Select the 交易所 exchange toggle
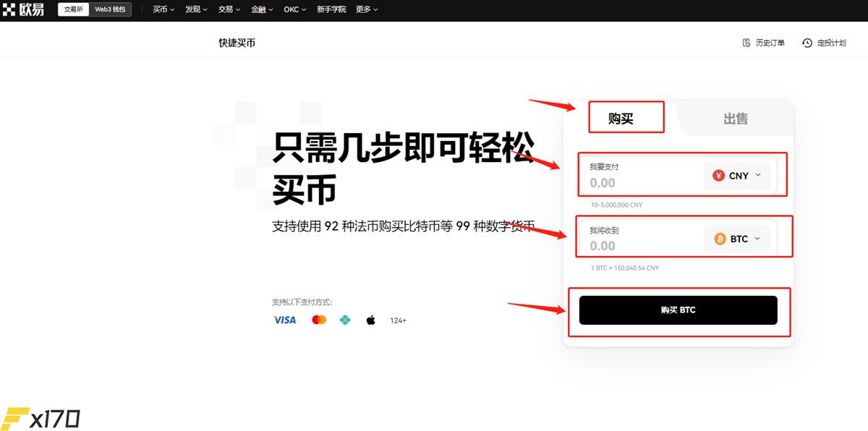The height and width of the screenshot is (431, 868). coord(75,9)
